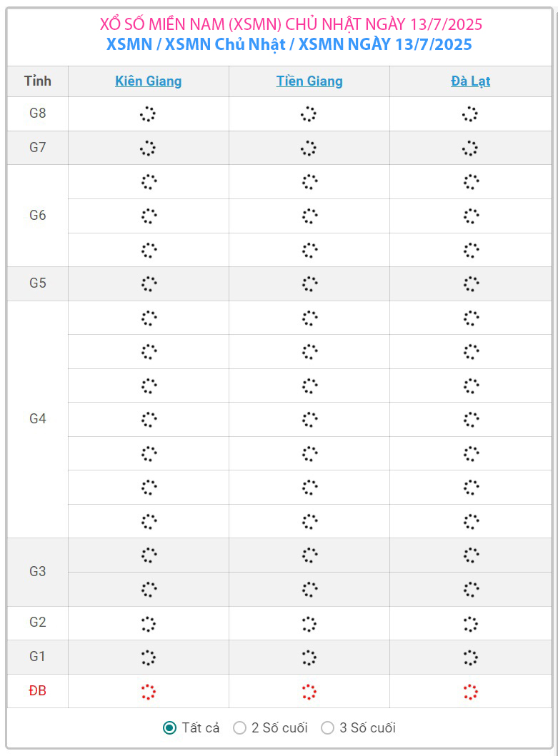Image resolution: width=558 pixels, height=756 pixels.
Task: Click the ĐB prize row label
Action: (38, 691)
